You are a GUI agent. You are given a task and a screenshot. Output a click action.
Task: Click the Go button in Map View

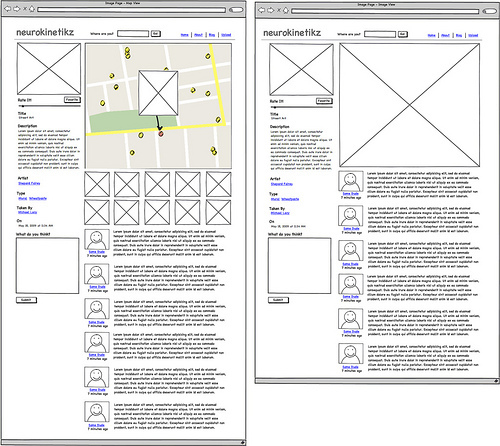coord(156,34)
